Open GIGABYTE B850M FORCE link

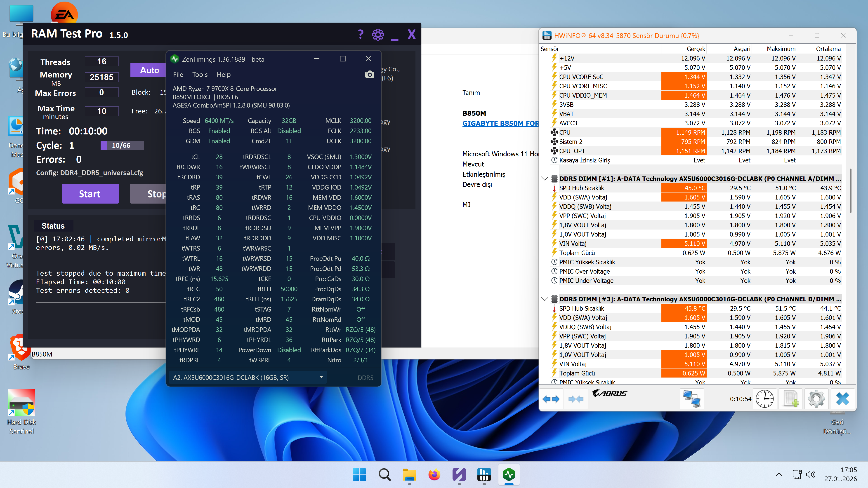click(x=500, y=123)
